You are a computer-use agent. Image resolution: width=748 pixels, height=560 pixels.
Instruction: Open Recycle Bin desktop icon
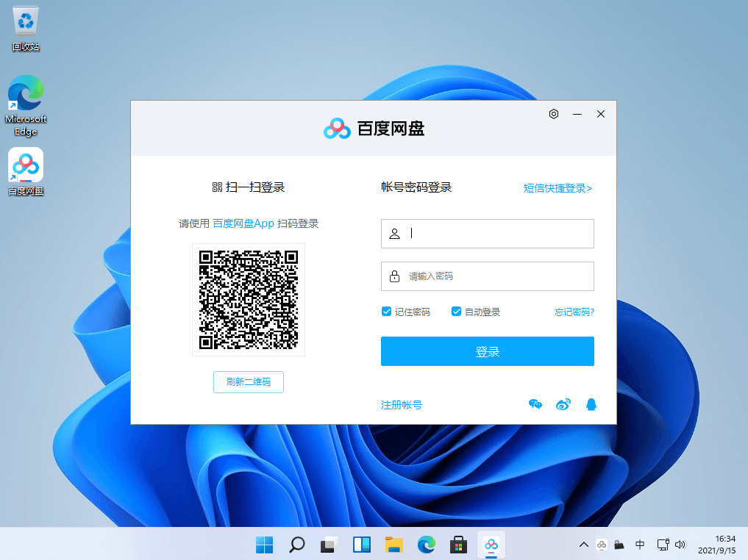tap(26, 29)
